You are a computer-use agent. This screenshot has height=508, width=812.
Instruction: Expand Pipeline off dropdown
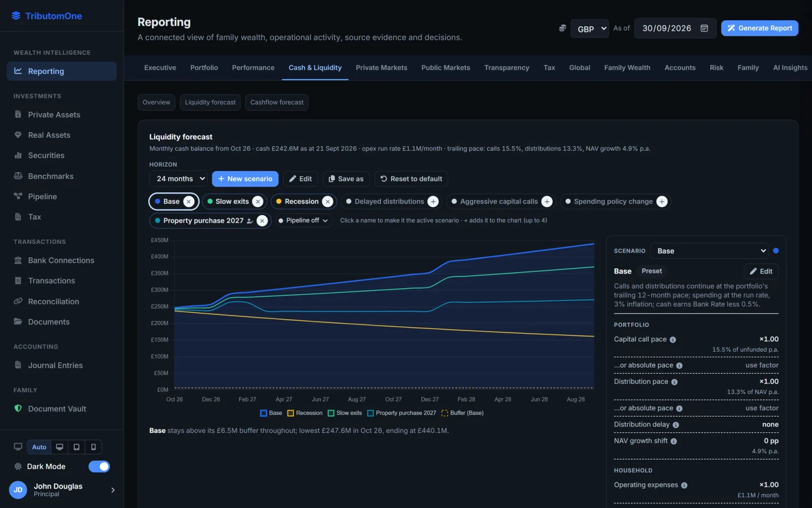pyautogui.click(x=303, y=220)
